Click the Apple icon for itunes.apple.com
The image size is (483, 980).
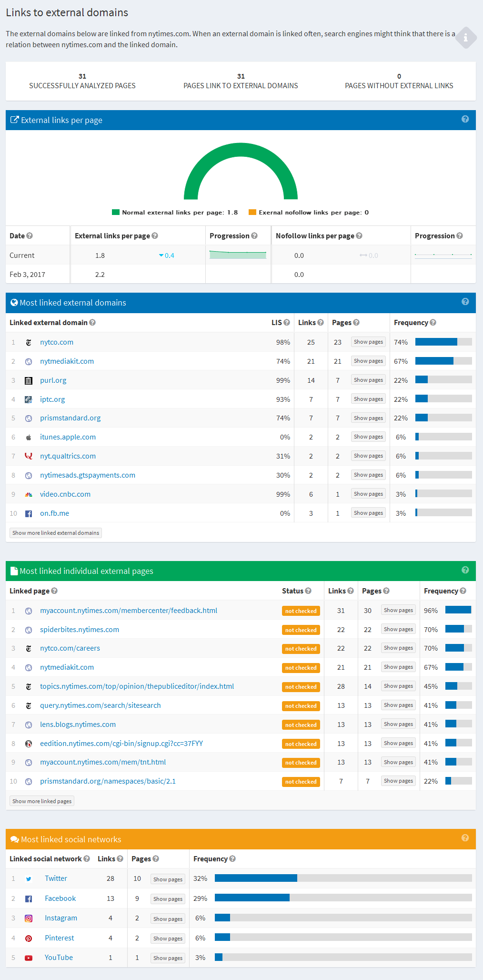29,437
